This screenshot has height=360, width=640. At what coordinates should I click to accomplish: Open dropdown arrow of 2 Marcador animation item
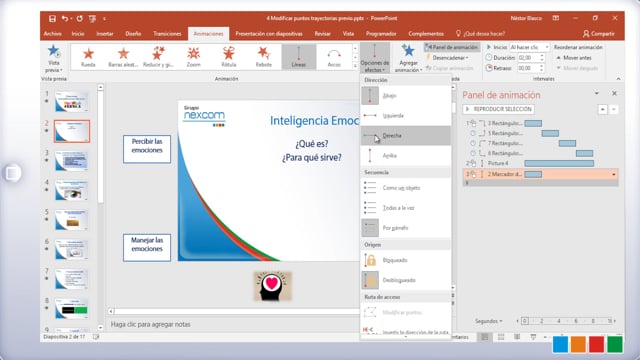pos(613,174)
